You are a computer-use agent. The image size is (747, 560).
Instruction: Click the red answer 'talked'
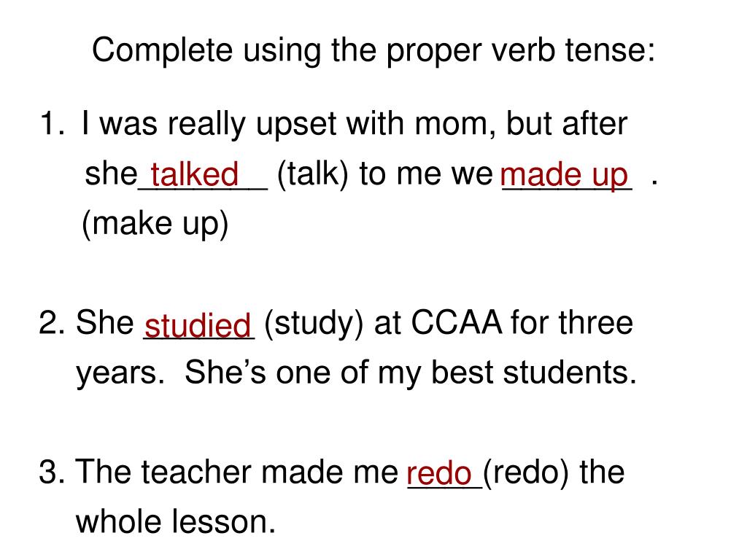tap(194, 174)
